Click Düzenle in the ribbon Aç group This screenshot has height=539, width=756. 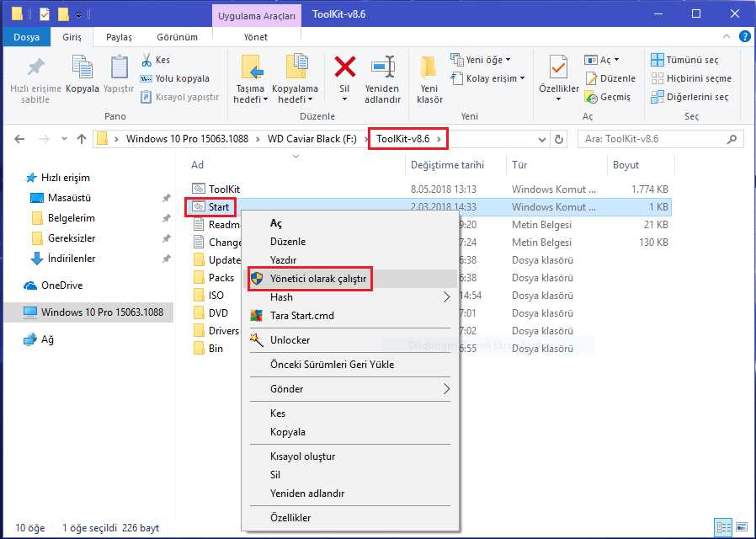pyautogui.click(x=610, y=78)
